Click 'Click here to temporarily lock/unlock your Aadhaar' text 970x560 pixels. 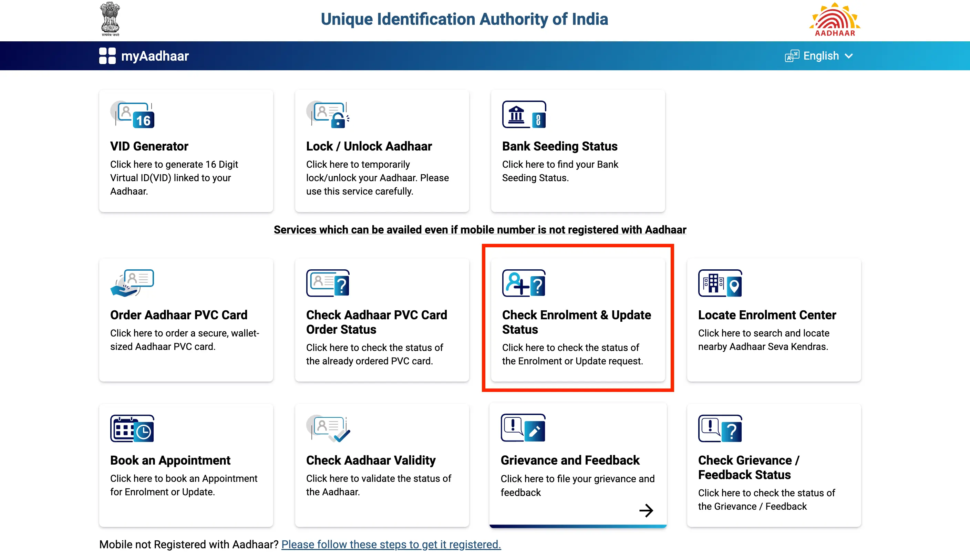coord(377,178)
